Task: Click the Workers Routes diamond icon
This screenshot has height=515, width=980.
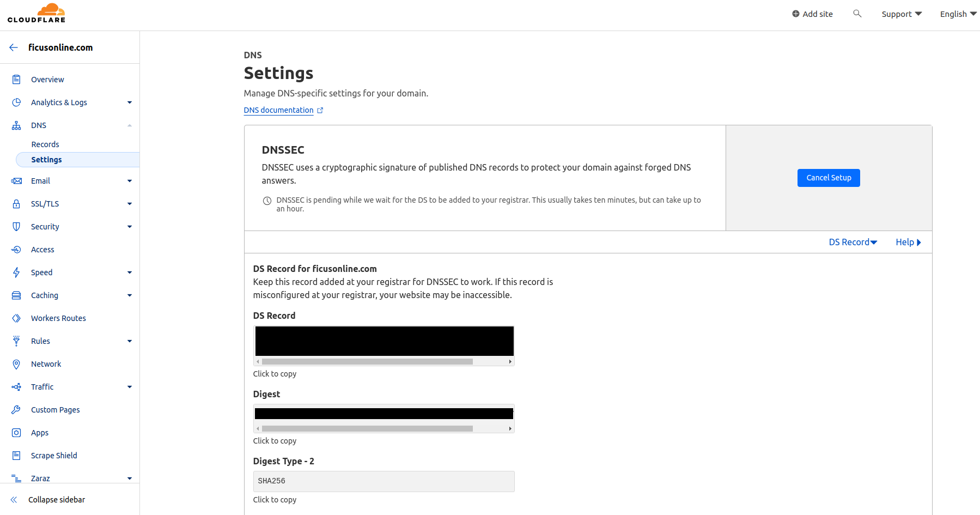Action: (x=16, y=318)
